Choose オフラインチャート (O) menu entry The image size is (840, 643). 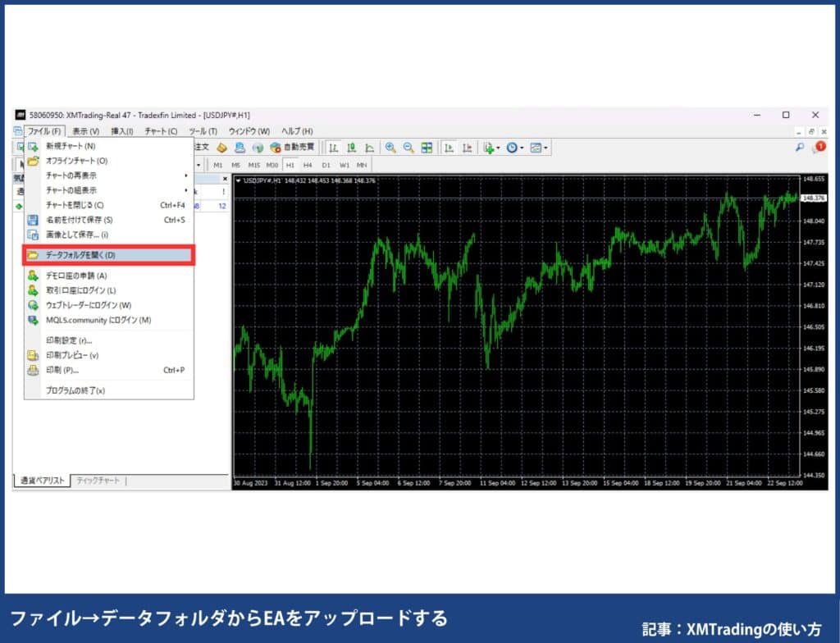click(x=109, y=161)
